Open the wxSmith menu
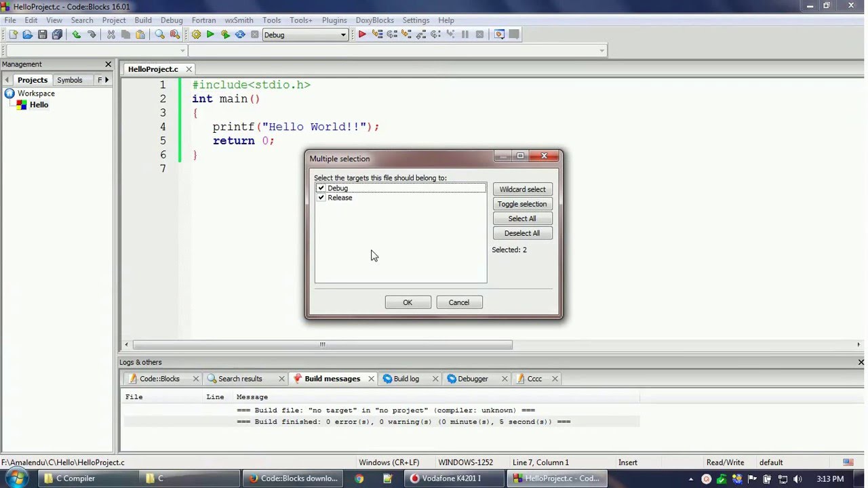868x488 pixels. pyautogui.click(x=239, y=20)
